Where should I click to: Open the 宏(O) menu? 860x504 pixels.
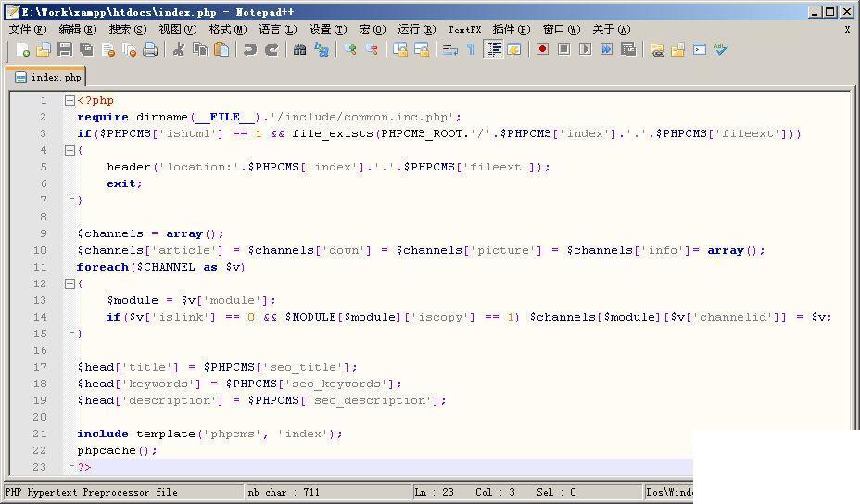[373, 30]
